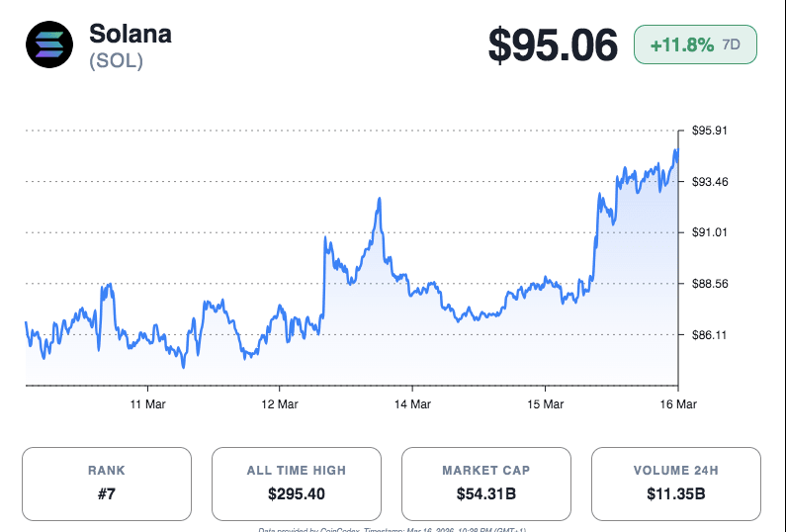
Task: Click the Rank #7 card
Action: coord(107,484)
